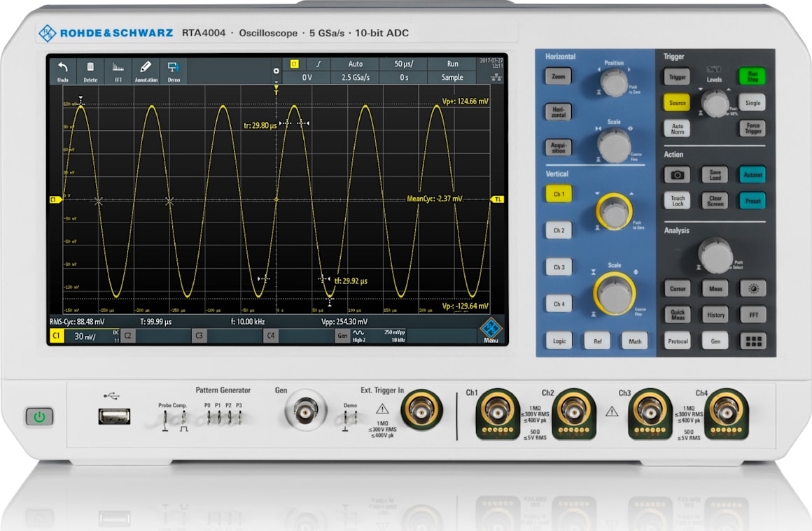This screenshot has height=531, width=812.
Task: Toggle the green Run Stop button
Action: [752, 76]
